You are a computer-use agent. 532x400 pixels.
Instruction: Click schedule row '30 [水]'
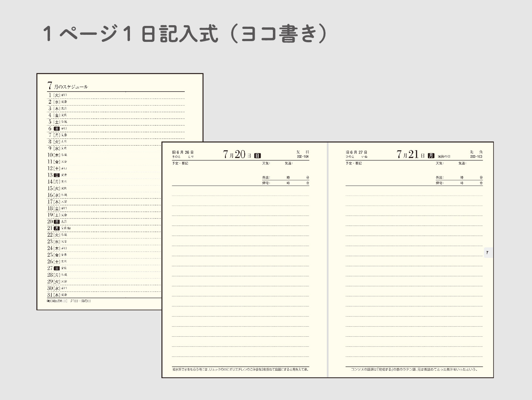pyautogui.click(x=104, y=289)
